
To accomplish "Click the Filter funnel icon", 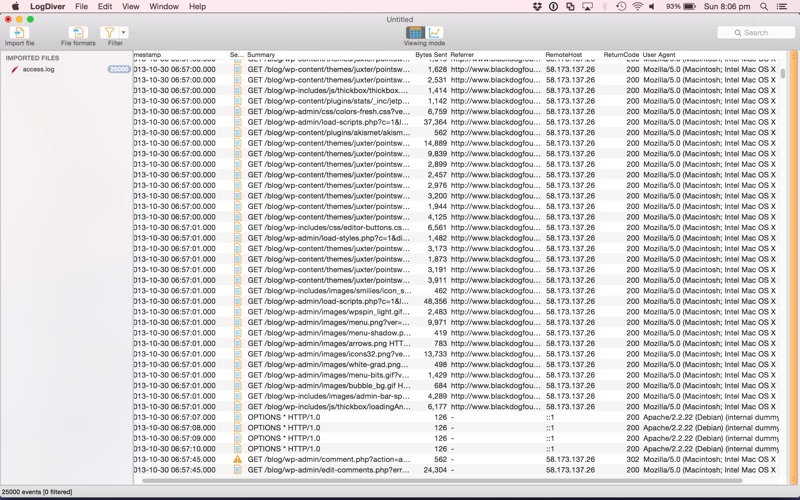I will [109, 33].
